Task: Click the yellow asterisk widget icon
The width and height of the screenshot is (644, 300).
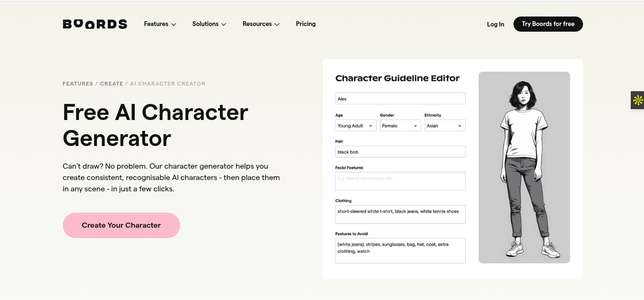Action: pyautogui.click(x=638, y=100)
